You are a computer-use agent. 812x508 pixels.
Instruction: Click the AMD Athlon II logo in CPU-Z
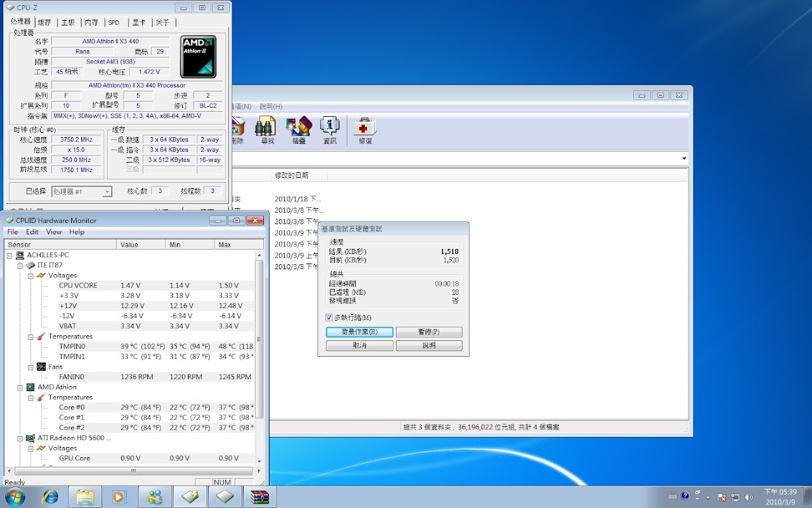198,57
